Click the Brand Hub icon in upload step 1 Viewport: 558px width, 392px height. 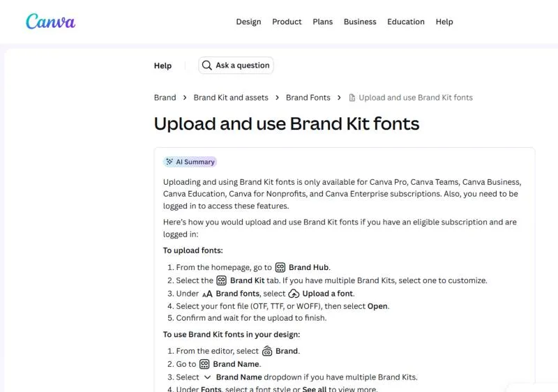pyautogui.click(x=280, y=267)
